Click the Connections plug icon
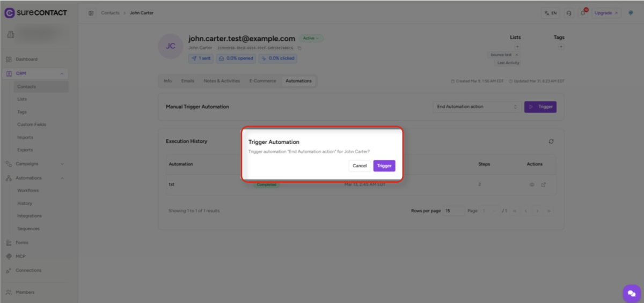This screenshot has height=303, width=644. (x=9, y=270)
